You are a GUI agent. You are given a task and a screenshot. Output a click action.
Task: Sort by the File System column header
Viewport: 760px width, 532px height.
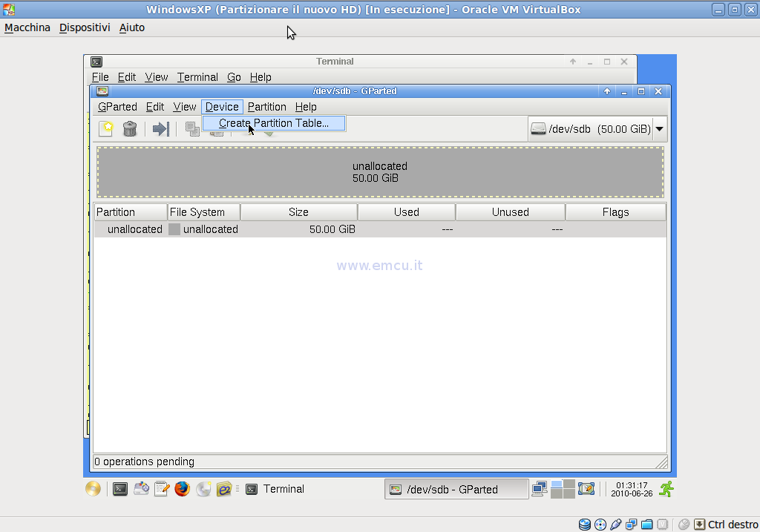point(203,212)
